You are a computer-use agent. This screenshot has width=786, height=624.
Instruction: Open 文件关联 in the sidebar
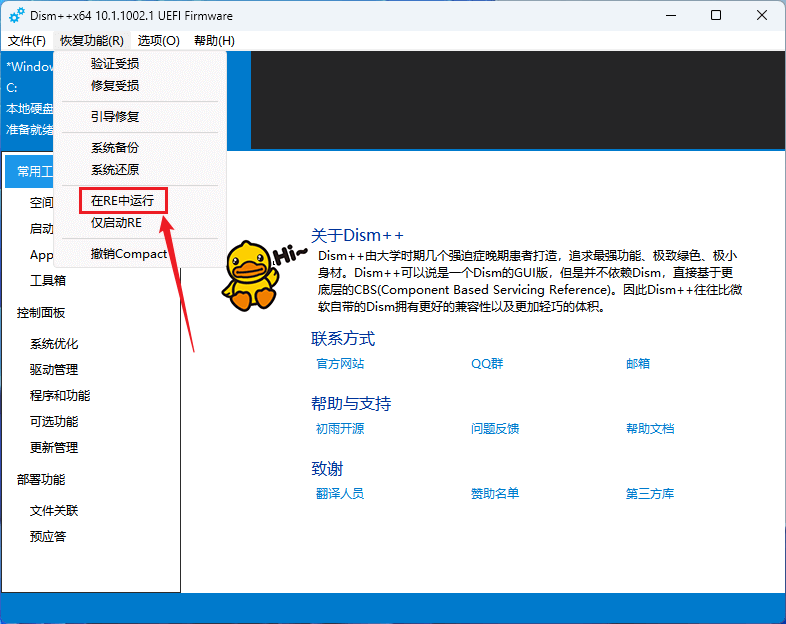54,511
